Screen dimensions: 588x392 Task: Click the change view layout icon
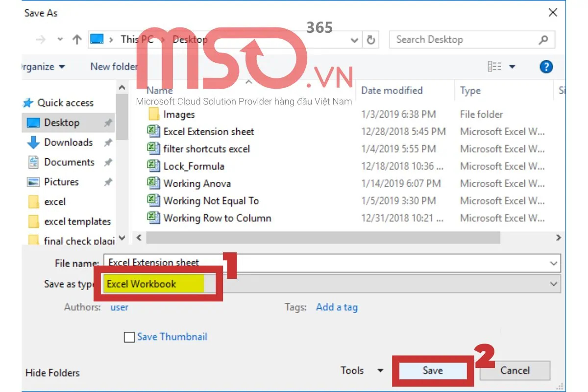tap(494, 67)
